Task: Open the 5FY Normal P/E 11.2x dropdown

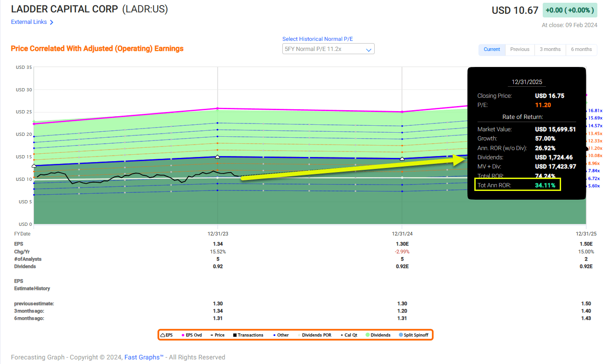Action: click(x=328, y=48)
